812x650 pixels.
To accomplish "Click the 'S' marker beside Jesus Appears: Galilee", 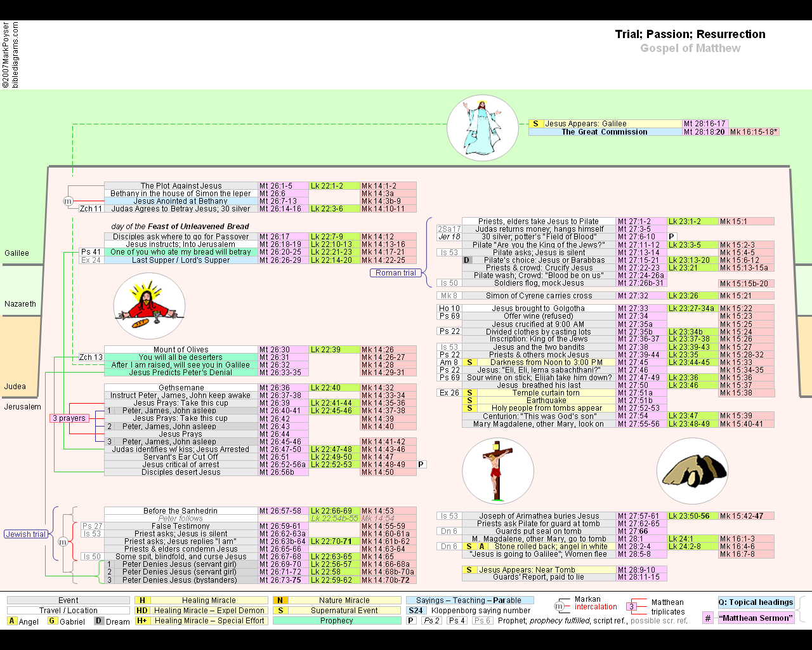I will [535, 124].
